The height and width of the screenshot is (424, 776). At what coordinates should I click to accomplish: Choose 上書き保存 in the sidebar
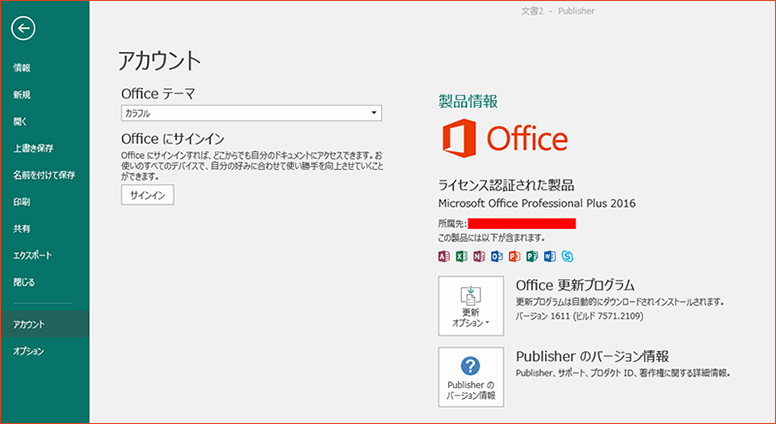tap(33, 148)
